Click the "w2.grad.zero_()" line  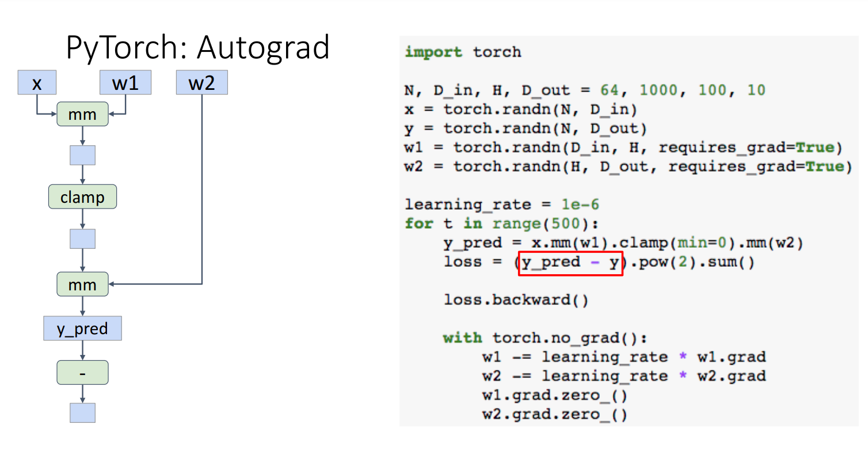coord(554,415)
